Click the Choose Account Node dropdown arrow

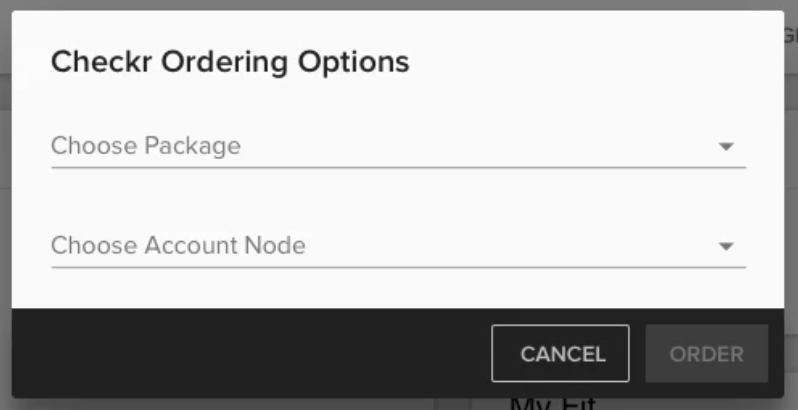[726, 246]
